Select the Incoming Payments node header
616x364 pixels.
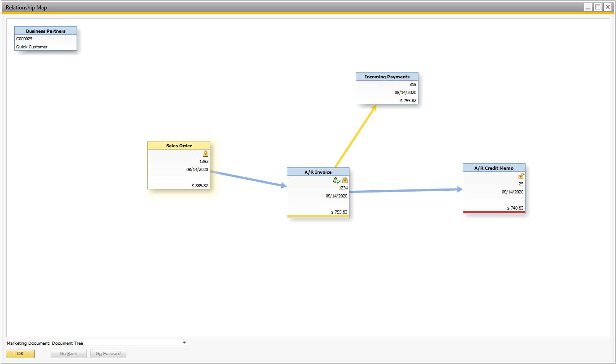point(387,77)
